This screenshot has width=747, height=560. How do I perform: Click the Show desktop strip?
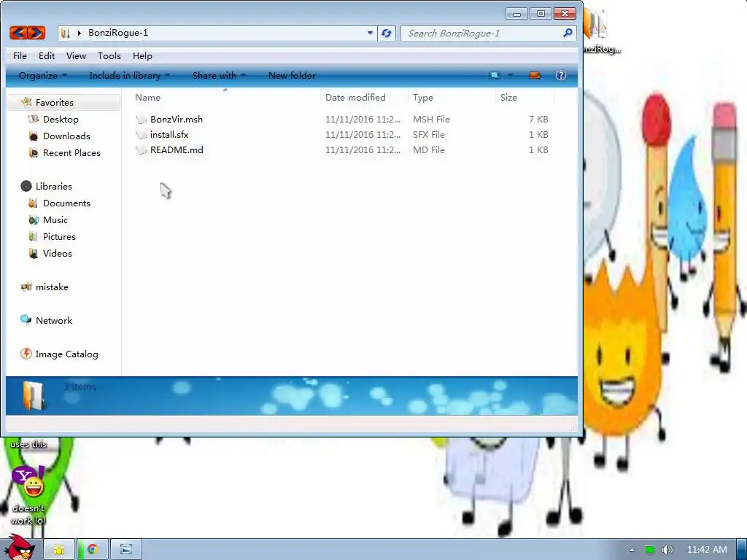742,550
